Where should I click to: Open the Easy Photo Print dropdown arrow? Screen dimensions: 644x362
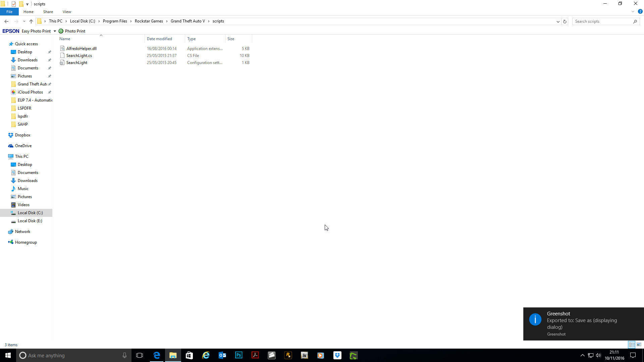55,31
